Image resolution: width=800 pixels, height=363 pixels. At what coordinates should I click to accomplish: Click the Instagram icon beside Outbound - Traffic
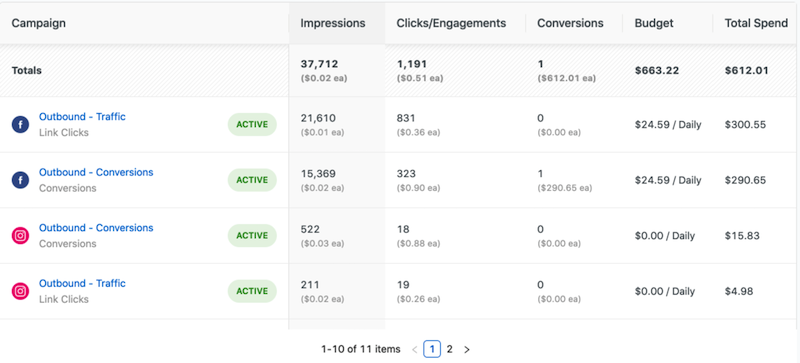point(20,291)
